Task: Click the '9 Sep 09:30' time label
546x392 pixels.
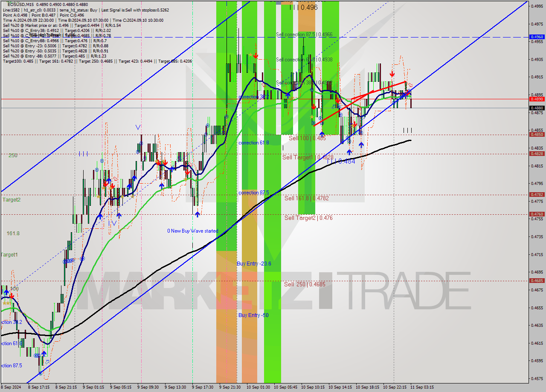Action: (x=148, y=387)
